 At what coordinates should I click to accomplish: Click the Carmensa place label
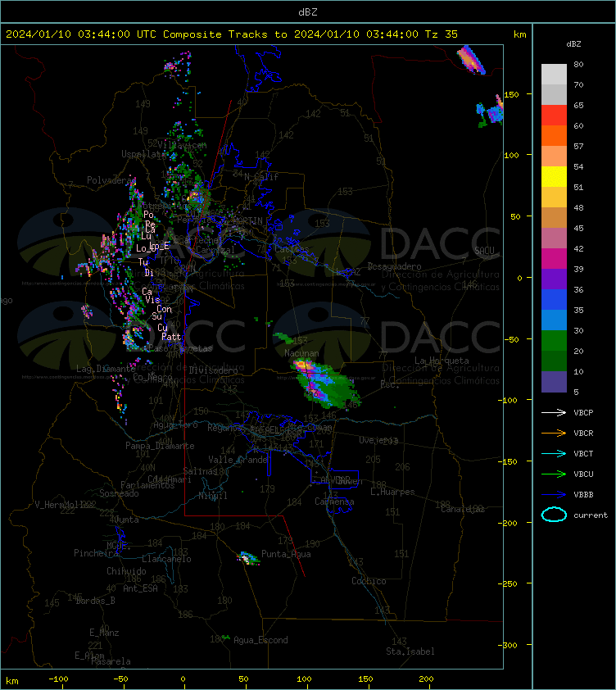click(x=334, y=502)
